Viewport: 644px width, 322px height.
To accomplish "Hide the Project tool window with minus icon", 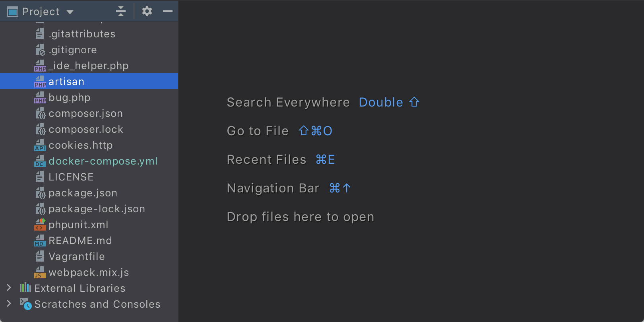I will 168,12.
